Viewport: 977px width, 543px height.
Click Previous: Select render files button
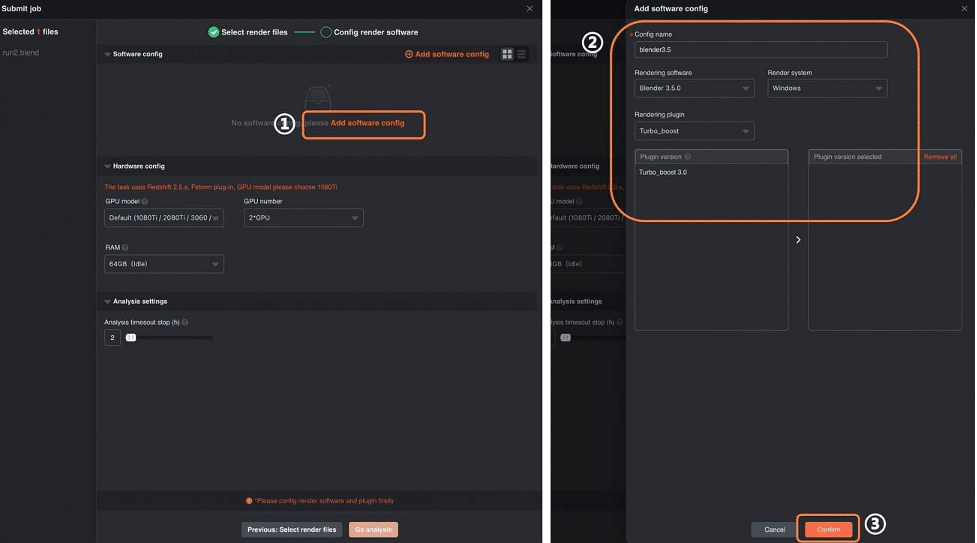pyautogui.click(x=291, y=530)
